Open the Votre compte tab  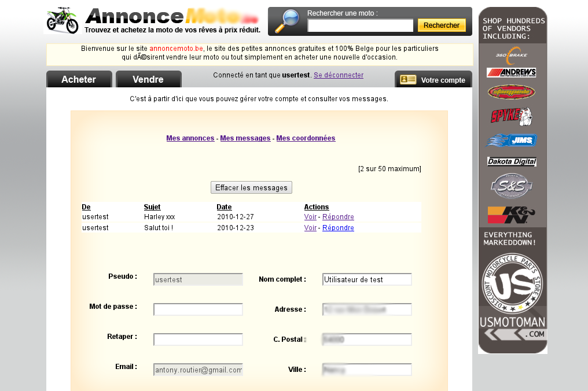click(433, 80)
